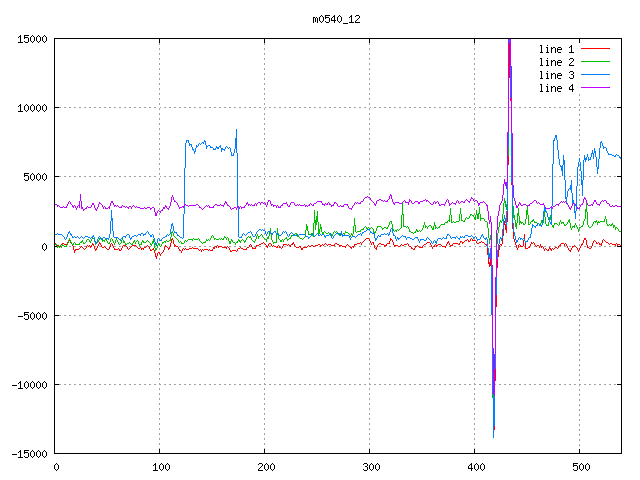Image resolution: width=640 pixels, height=480 pixels.
Task: Click the plot title m0540_12
Action: 337,19
